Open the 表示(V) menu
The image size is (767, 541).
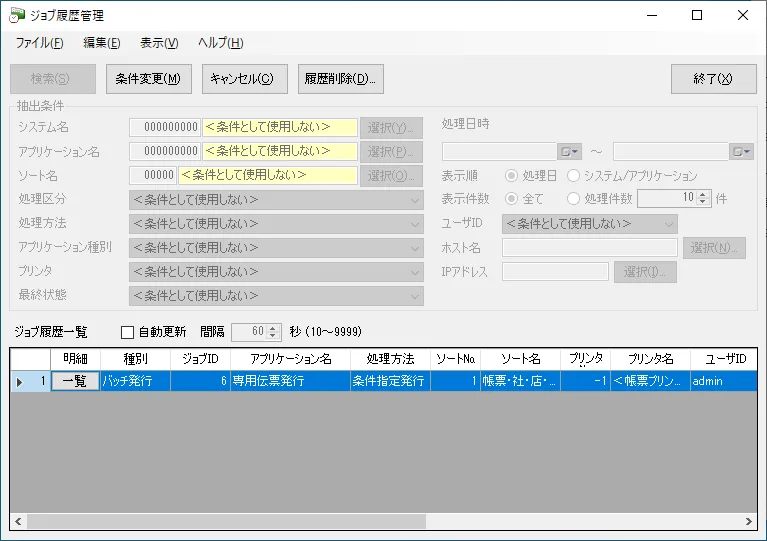click(x=159, y=43)
